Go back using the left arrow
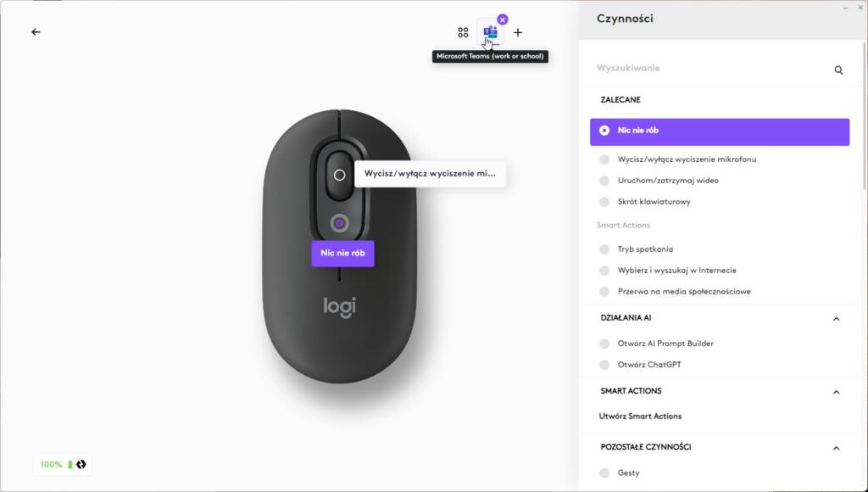Screen dimensions: 868x492 click(x=36, y=32)
